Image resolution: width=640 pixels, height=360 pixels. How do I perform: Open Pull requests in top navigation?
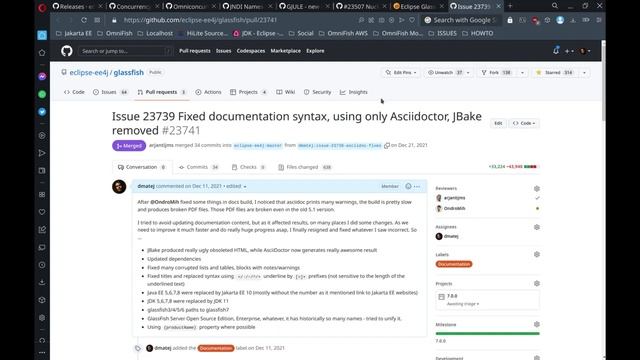coord(195,51)
